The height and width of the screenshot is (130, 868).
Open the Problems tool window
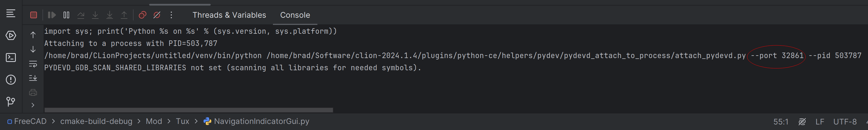pos(11,80)
